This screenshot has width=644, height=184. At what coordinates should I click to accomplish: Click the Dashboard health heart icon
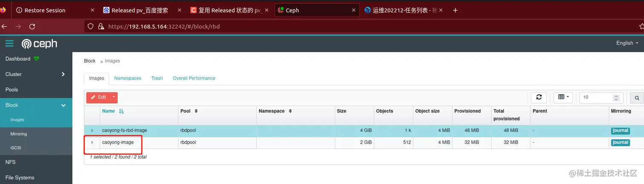click(x=36, y=59)
